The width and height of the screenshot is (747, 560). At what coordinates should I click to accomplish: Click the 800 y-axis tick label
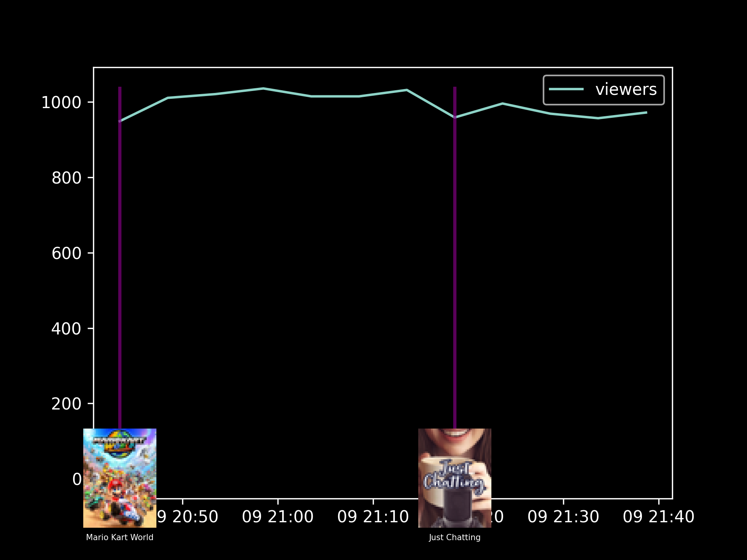[x=66, y=178]
